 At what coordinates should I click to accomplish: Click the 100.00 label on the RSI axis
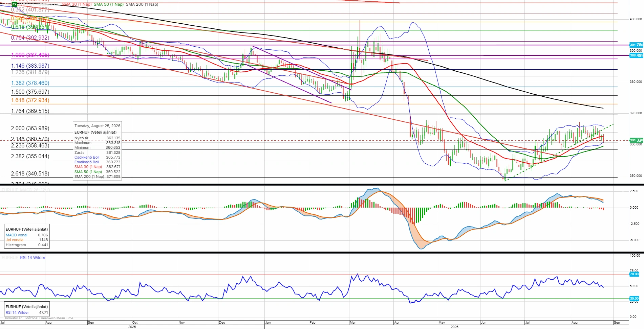coord(635,256)
